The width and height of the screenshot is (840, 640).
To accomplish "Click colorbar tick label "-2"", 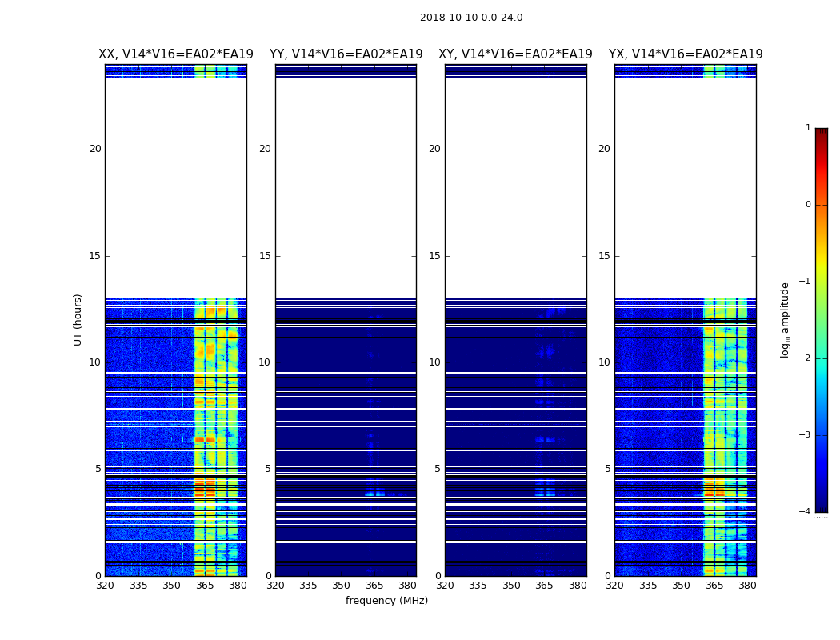I will tap(806, 358).
